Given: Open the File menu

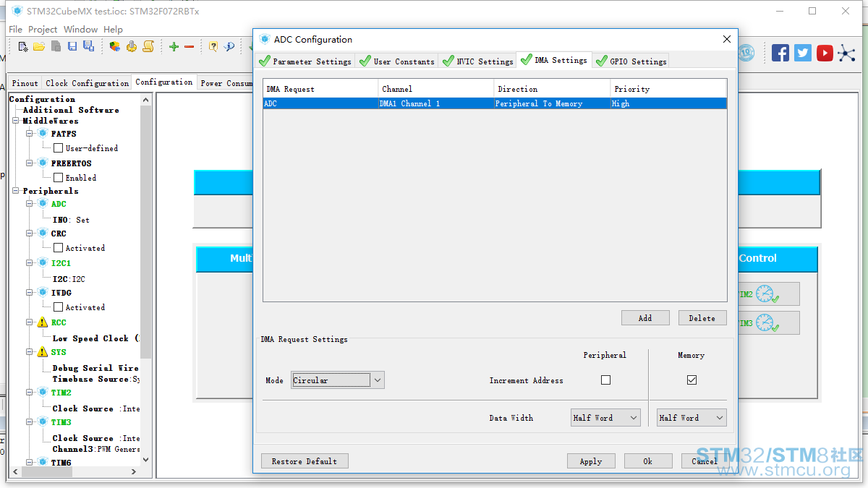Looking at the screenshot, I should pos(15,30).
